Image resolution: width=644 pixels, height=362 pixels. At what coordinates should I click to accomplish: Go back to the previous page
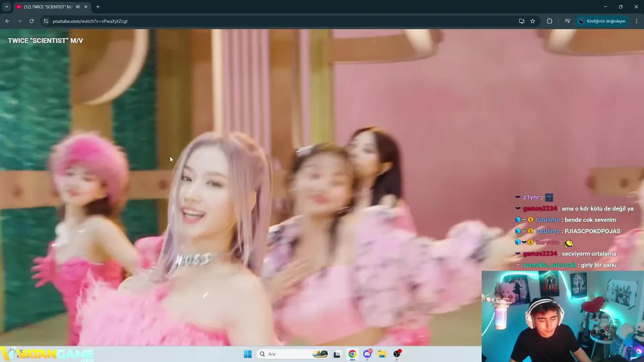tap(7, 21)
